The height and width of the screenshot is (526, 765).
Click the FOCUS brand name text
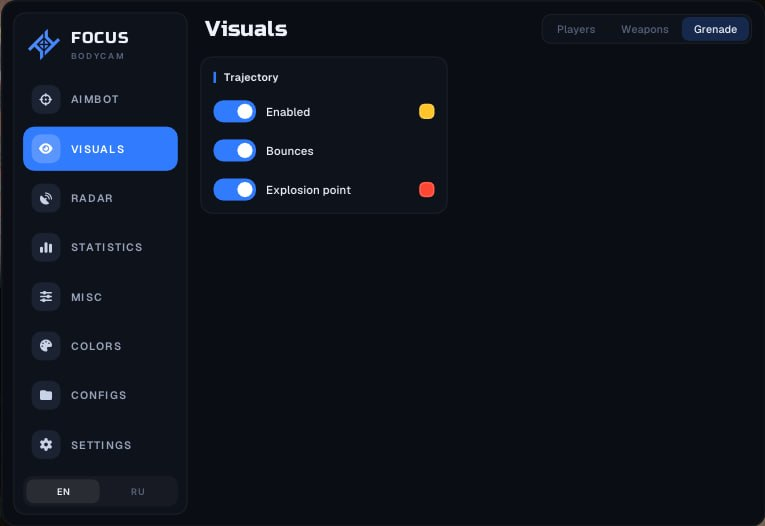click(x=100, y=38)
